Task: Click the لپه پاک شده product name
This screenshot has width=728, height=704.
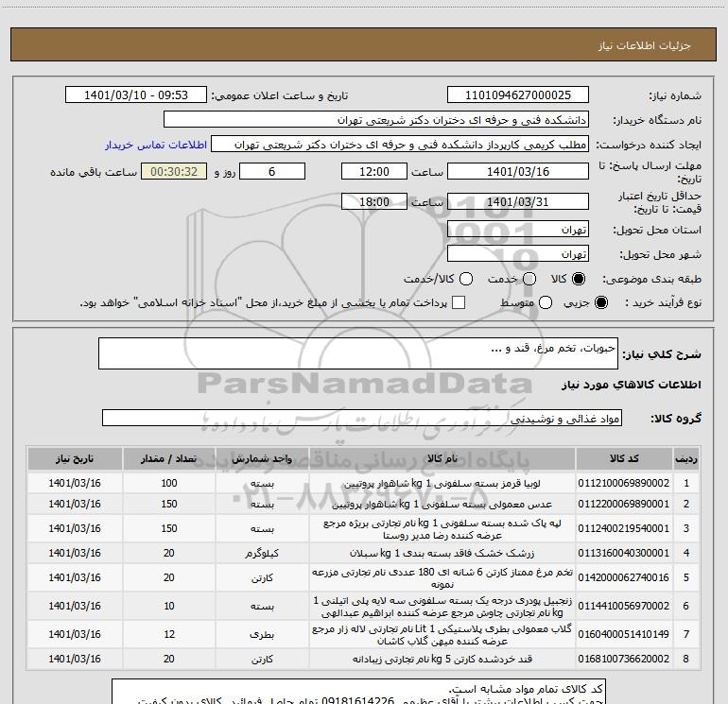Action: (x=442, y=529)
